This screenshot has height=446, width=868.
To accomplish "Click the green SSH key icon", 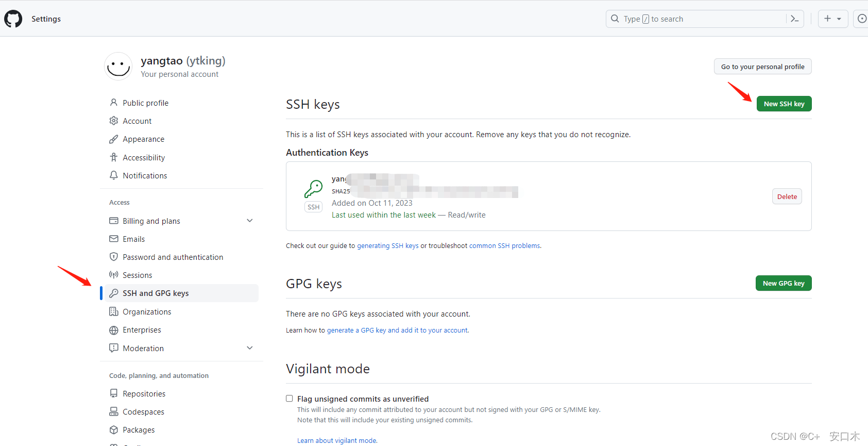I will [313, 189].
